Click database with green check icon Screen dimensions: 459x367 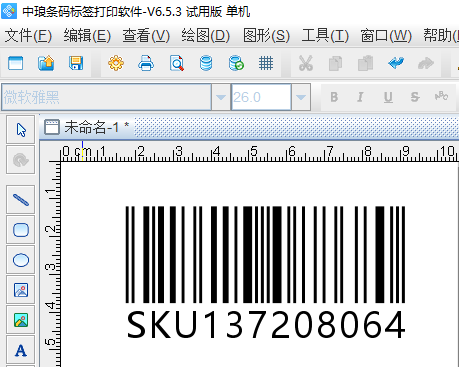[236, 63]
